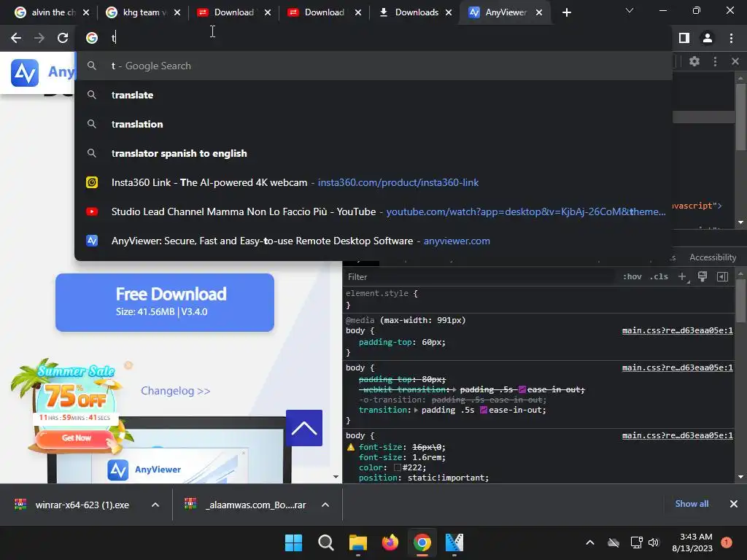
Task: Open the notification badge in tray
Action: 727,542
